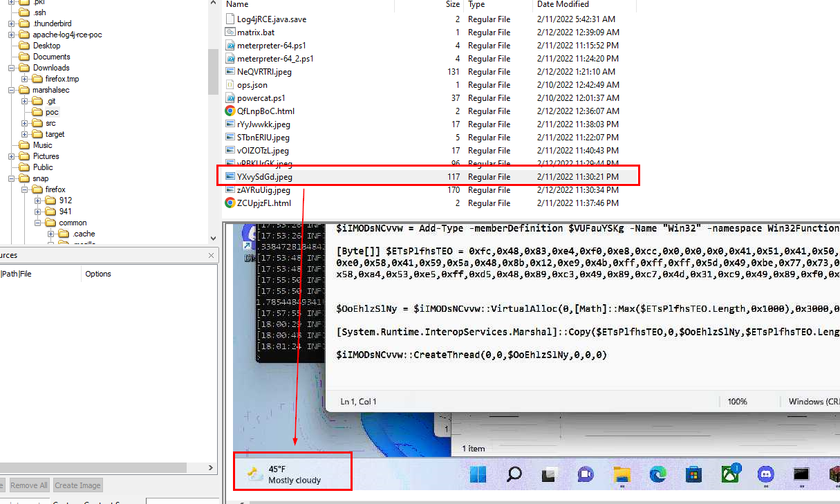
Task: Click the Chrome icon of ZCUpjzFL.html
Action: [230, 203]
